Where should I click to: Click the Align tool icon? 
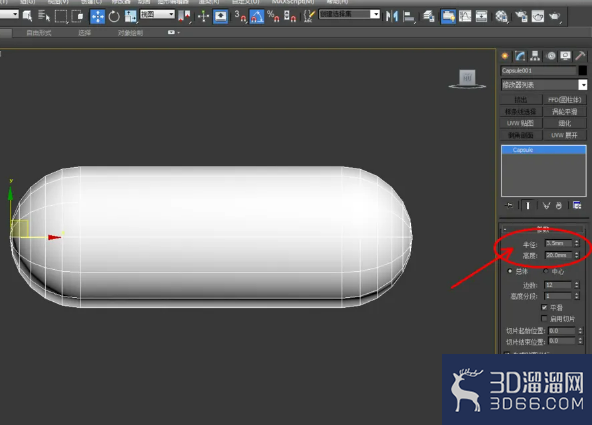click(x=409, y=16)
